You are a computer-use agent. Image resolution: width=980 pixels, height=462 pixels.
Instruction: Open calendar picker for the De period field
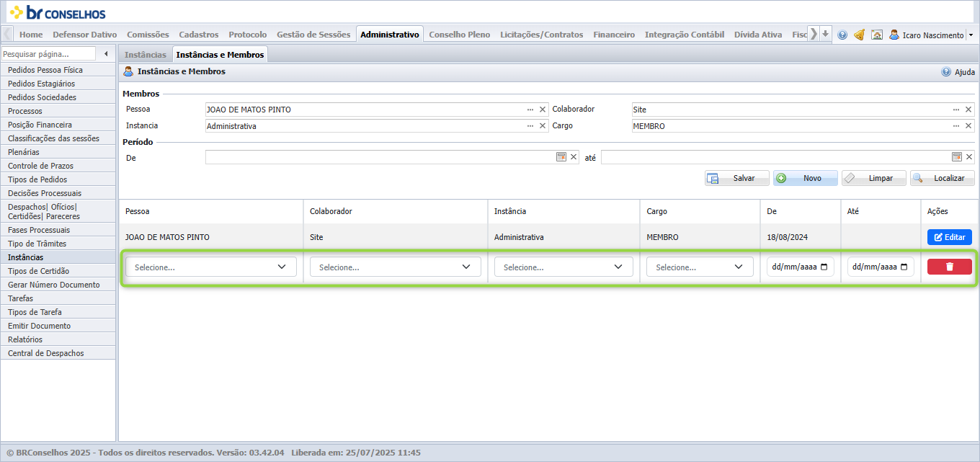561,157
